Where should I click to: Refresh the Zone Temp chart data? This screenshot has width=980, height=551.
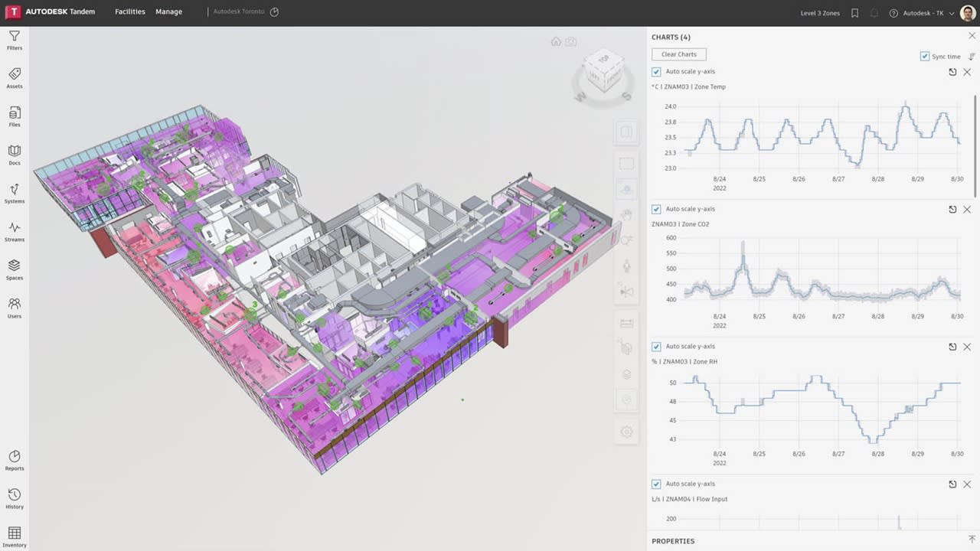point(952,71)
